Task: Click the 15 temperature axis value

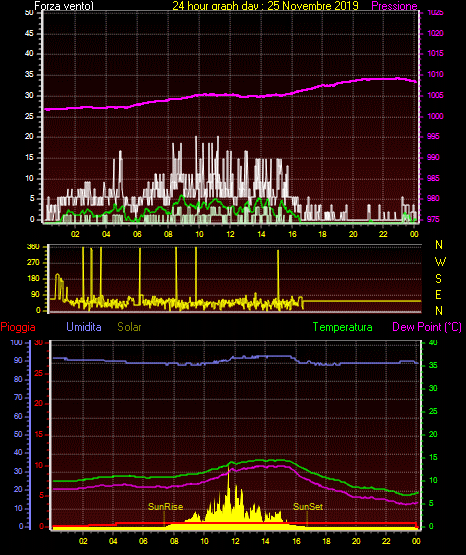Action: pyautogui.click(x=433, y=457)
